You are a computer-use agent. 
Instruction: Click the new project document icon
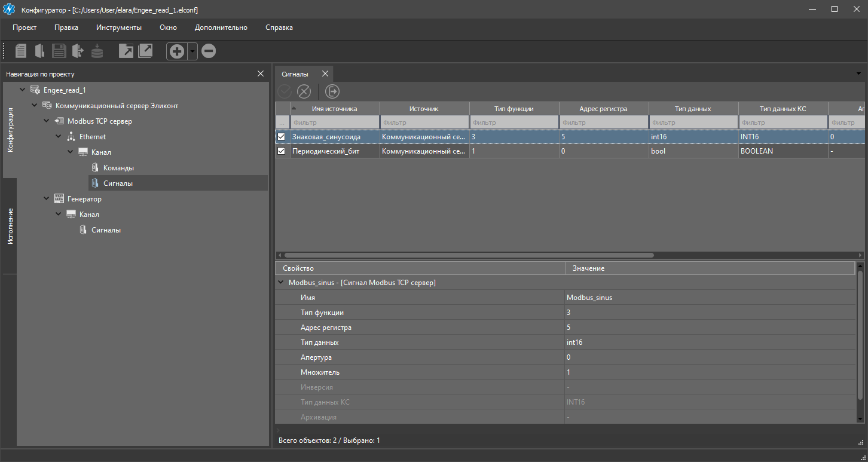point(21,51)
